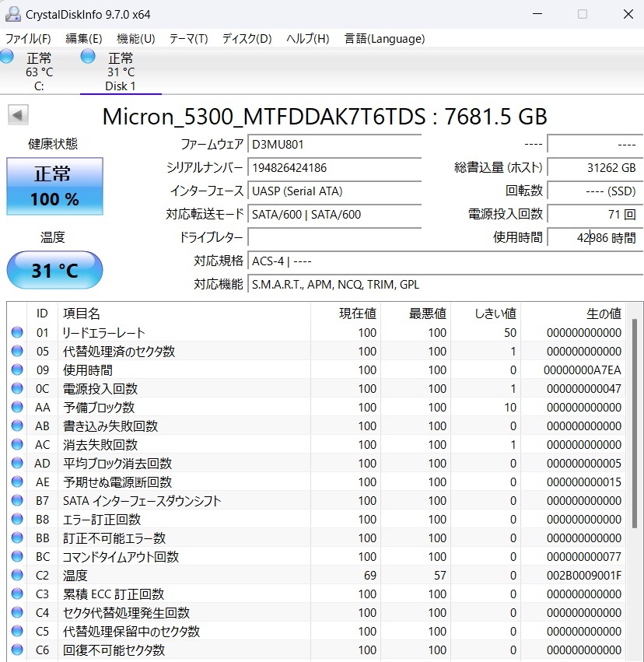The width and height of the screenshot is (644, 662).
Task: Click status dot for ID 05 row
Action: click(x=17, y=351)
